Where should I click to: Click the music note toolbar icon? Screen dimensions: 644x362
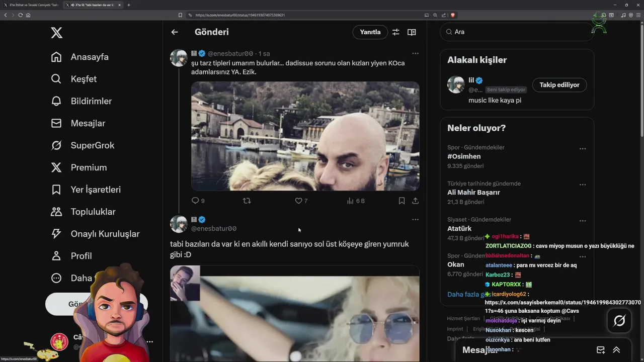(624, 15)
